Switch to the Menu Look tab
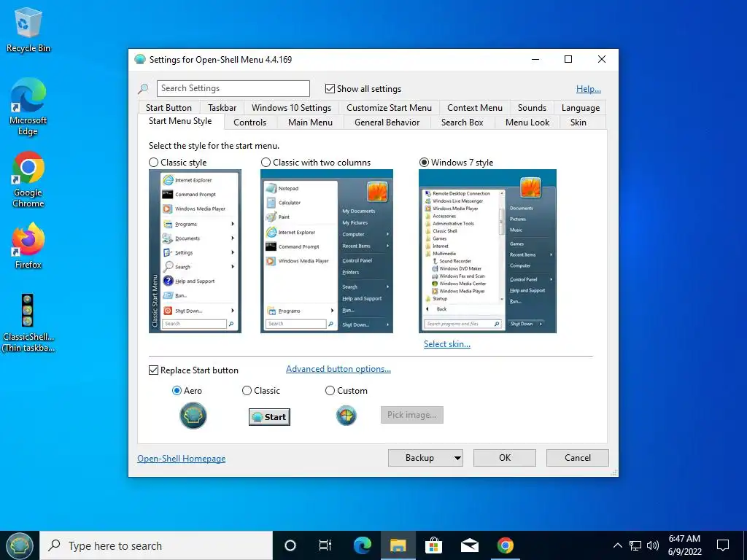The height and width of the screenshot is (560, 747). 527,122
